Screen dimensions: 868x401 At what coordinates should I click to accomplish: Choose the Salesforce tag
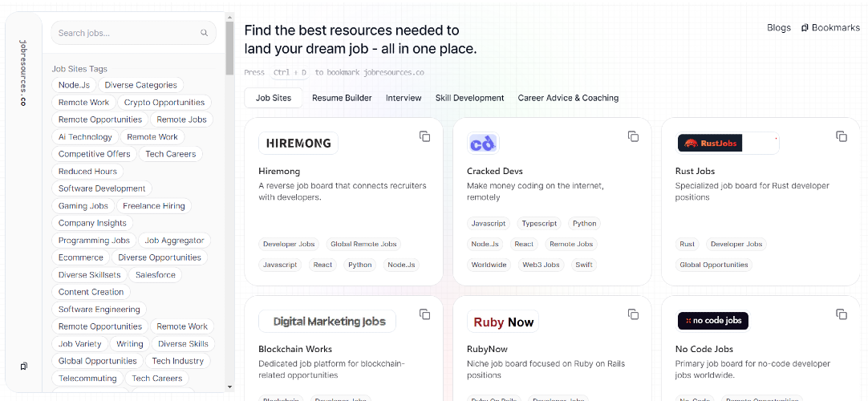[156, 275]
